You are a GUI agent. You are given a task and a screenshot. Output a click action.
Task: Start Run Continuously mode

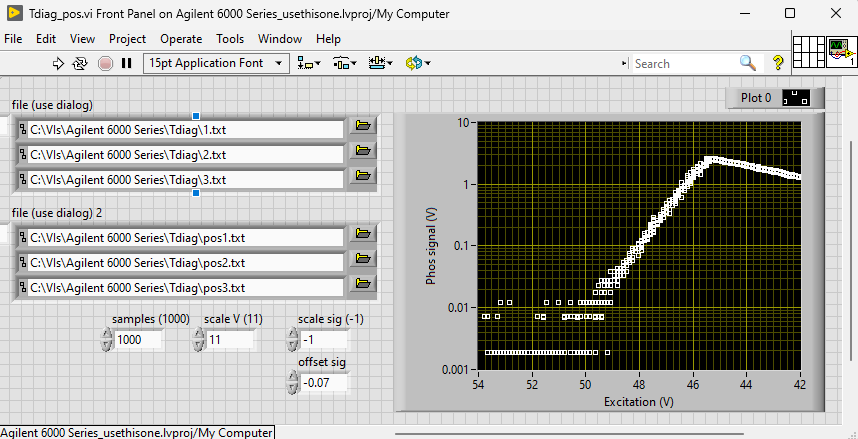pyautogui.click(x=80, y=63)
